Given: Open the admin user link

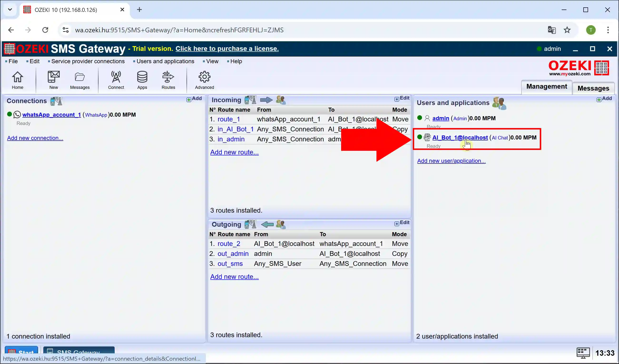Looking at the screenshot, I should (441, 119).
